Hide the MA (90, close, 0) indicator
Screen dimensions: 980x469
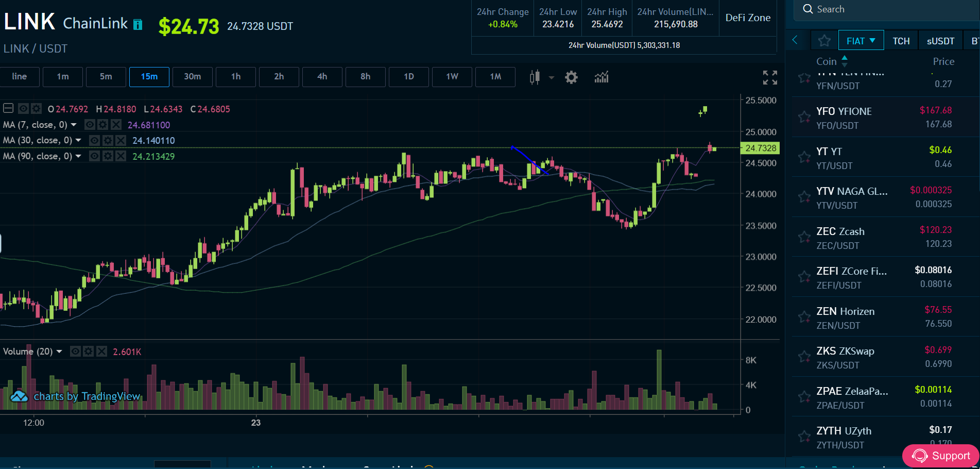click(94, 156)
